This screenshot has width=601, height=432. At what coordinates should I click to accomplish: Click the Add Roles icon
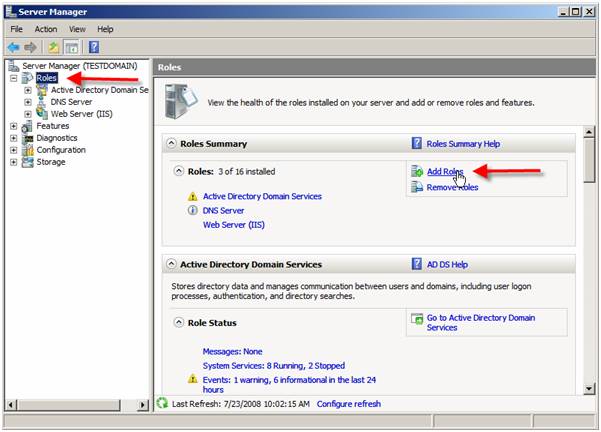point(417,171)
